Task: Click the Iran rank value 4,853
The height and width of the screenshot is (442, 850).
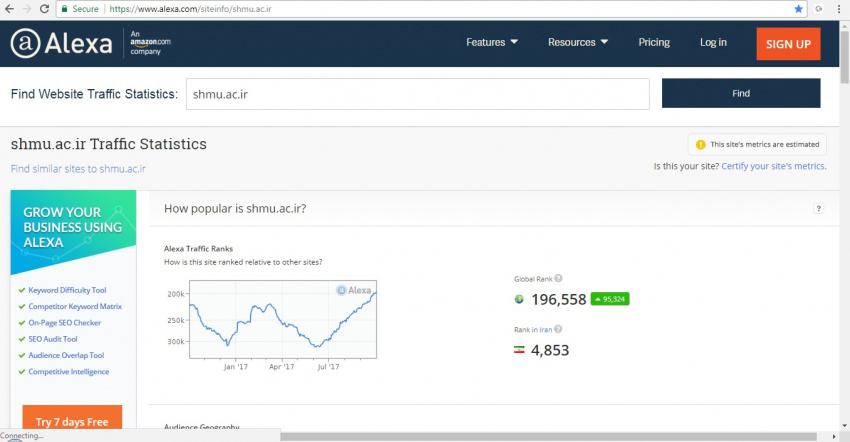Action: tap(550, 350)
